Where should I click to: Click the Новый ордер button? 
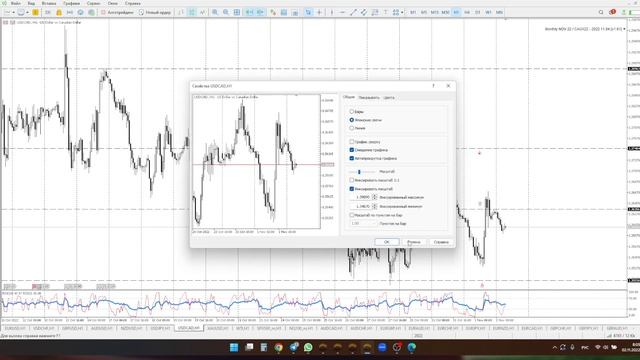[155, 12]
